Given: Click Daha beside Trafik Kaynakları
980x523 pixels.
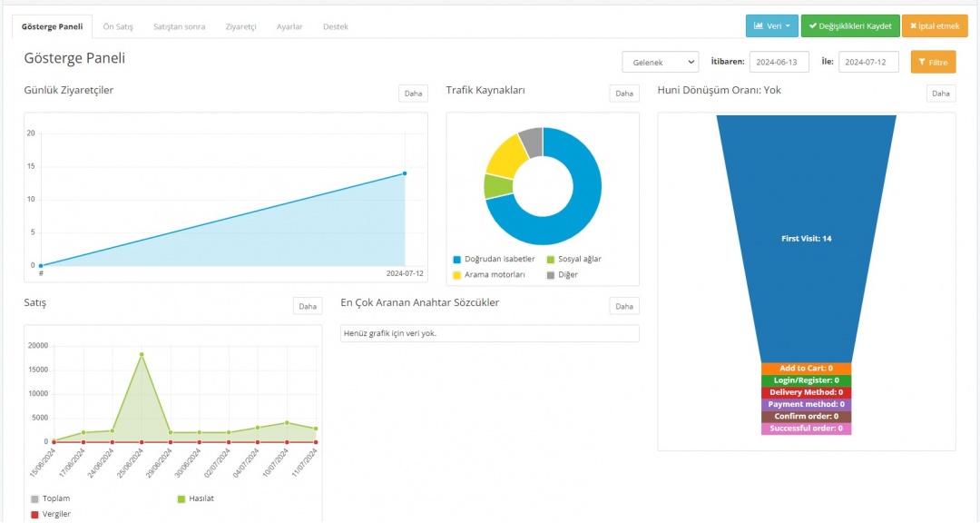Looking at the screenshot, I should click(x=624, y=94).
